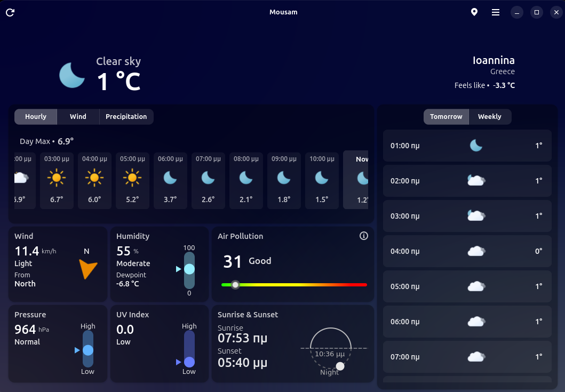Click the Ioannina city name
This screenshot has height=392, width=565.
[x=494, y=60]
